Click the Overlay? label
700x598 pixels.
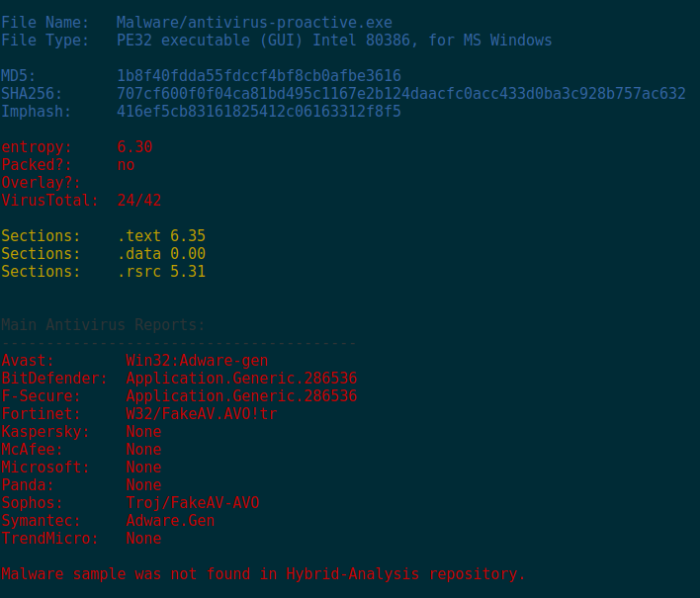tap(41, 183)
